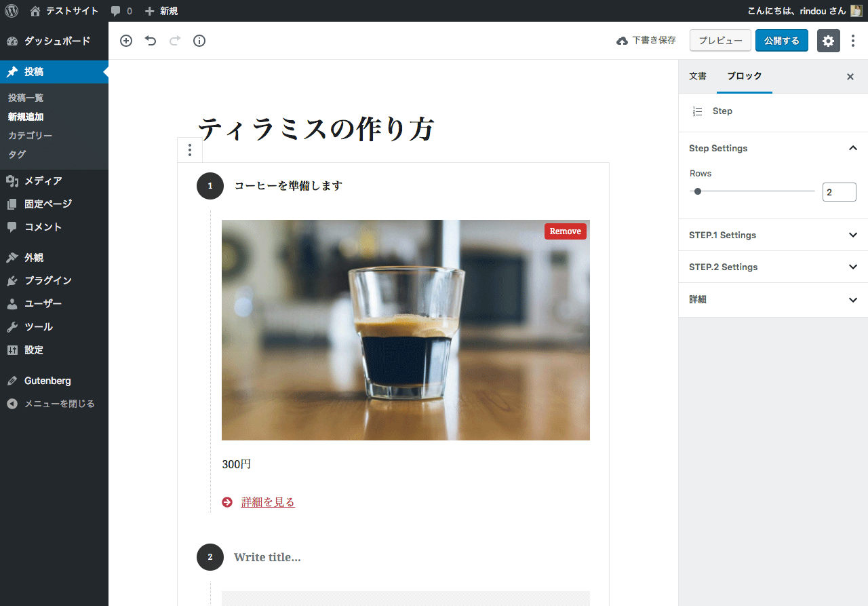Click the WordPress logo in admin bar
868x606 pixels.
pyautogui.click(x=12, y=11)
